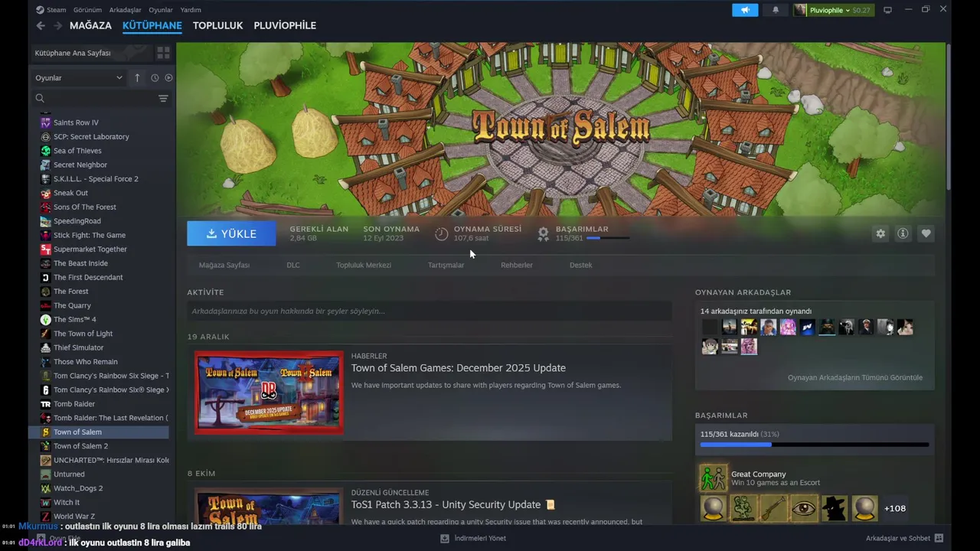Add Town of Salem to favorites heart

926,233
